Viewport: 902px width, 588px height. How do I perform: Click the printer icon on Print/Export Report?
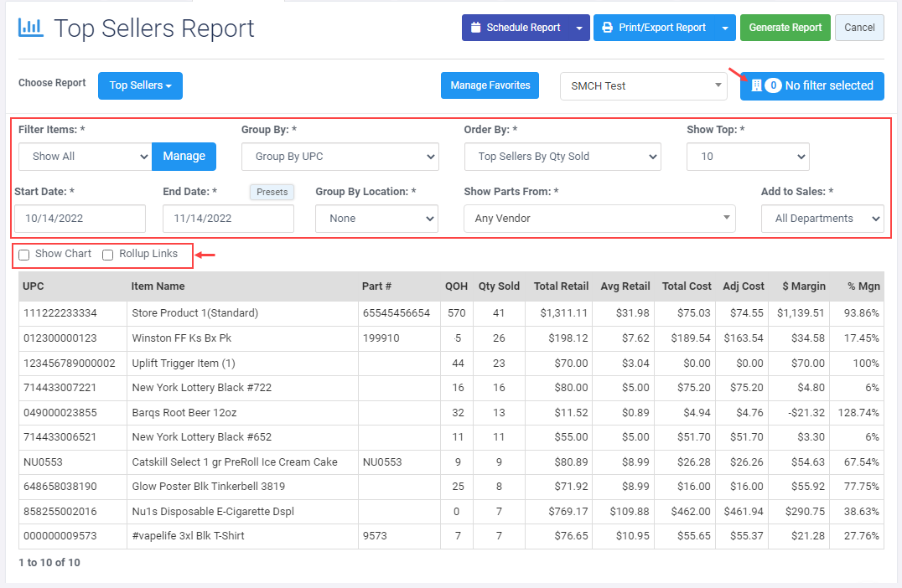[608, 28]
